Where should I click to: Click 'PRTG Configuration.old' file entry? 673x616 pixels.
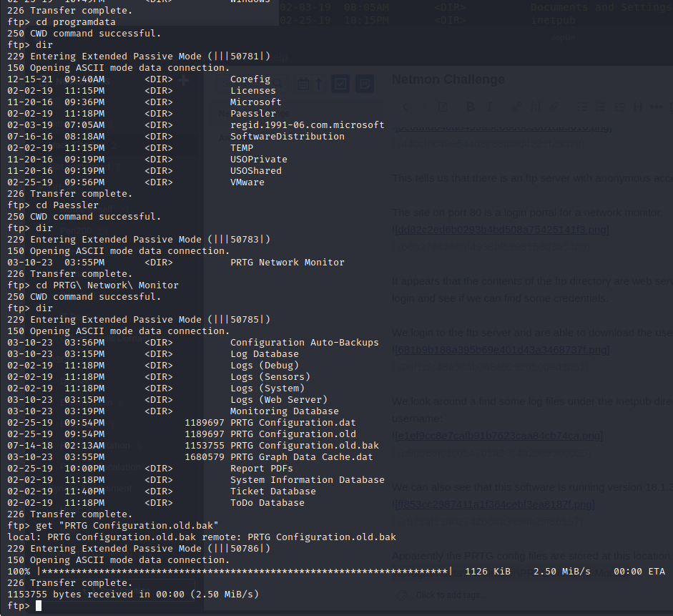[x=293, y=434]
